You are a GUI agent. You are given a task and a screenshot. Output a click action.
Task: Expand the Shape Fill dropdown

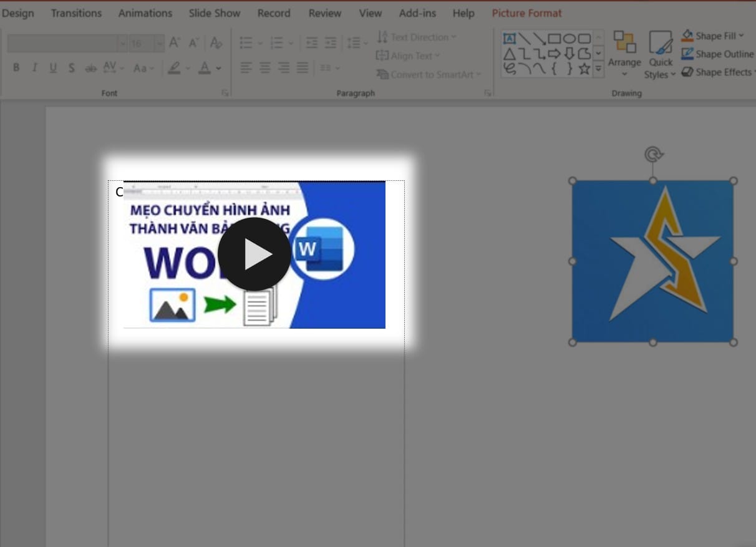pyautogui.click(x=741, y=36)
